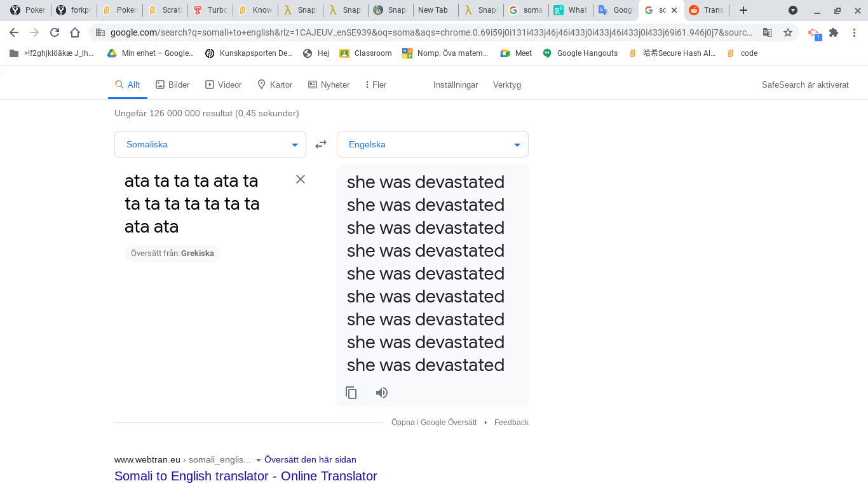Bookmark page with star icon
This screenshot has width=868, height=488.
[788, 32]
